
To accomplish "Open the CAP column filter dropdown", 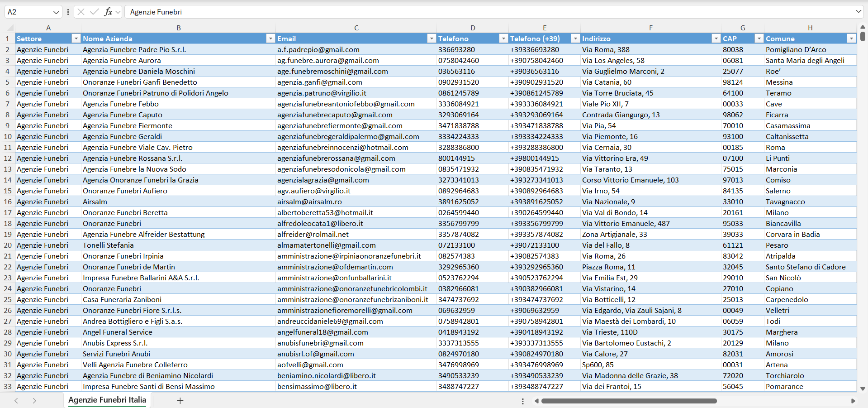I will [x=759, y=38].
